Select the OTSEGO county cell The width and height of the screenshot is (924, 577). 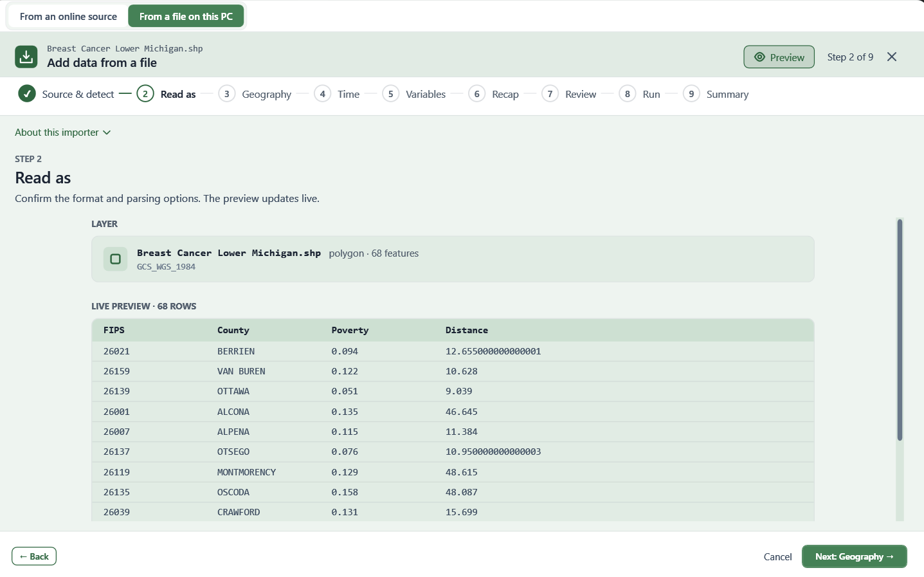point(233,452)
